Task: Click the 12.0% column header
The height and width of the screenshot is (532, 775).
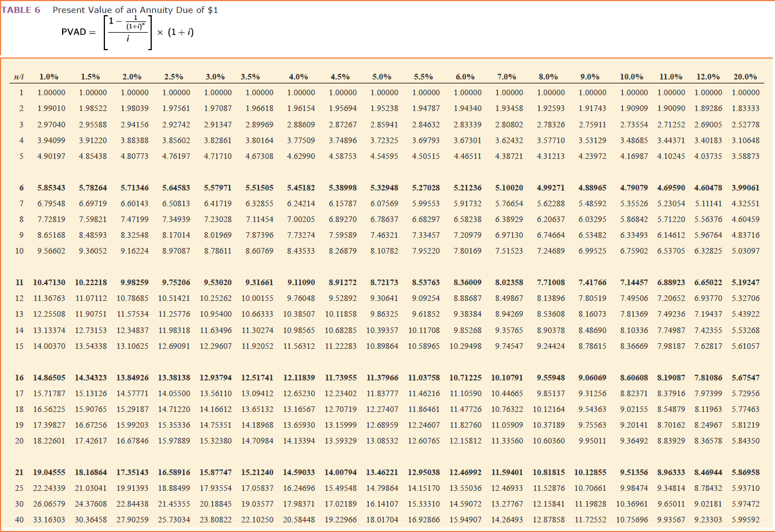Action: pyautogui.click(x=708, y=77)
